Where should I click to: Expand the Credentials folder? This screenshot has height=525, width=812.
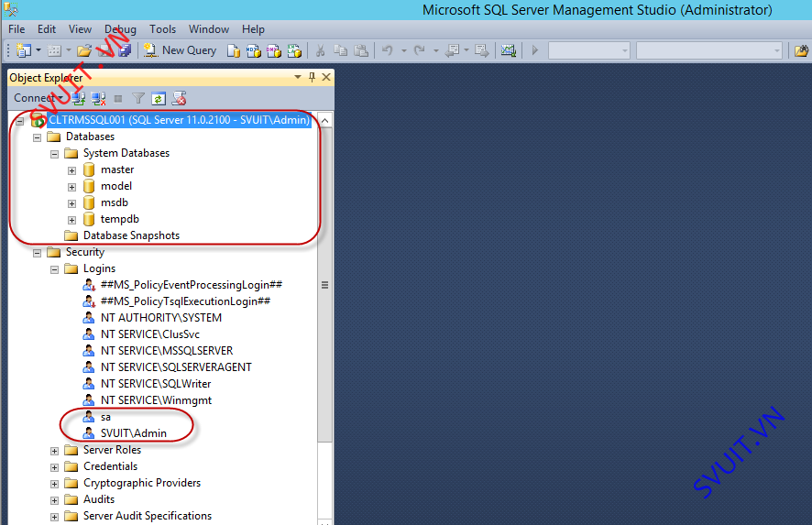coord(54,467)
